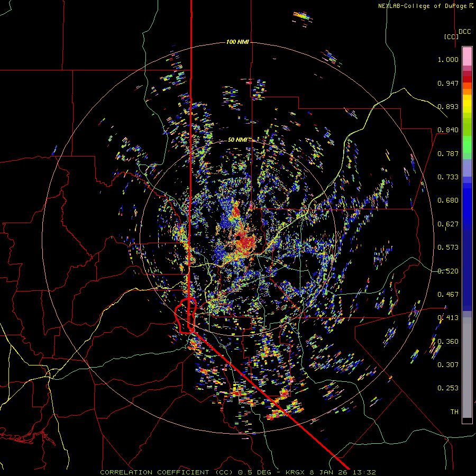
Task: Click the 13:32 timestamp
Action: (365, 472)
